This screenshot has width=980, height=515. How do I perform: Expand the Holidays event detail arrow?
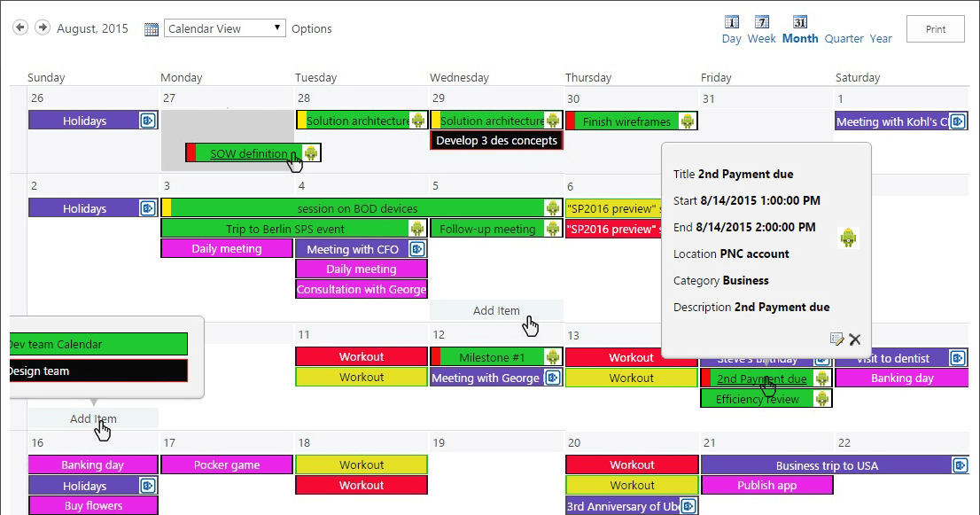pyautogui.click(x=148, y=120)
